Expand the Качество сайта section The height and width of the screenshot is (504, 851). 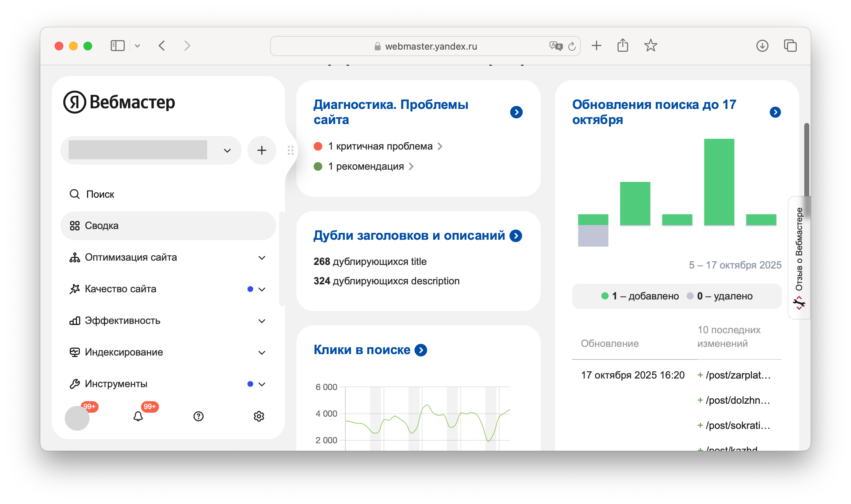[x=262, y=289]
